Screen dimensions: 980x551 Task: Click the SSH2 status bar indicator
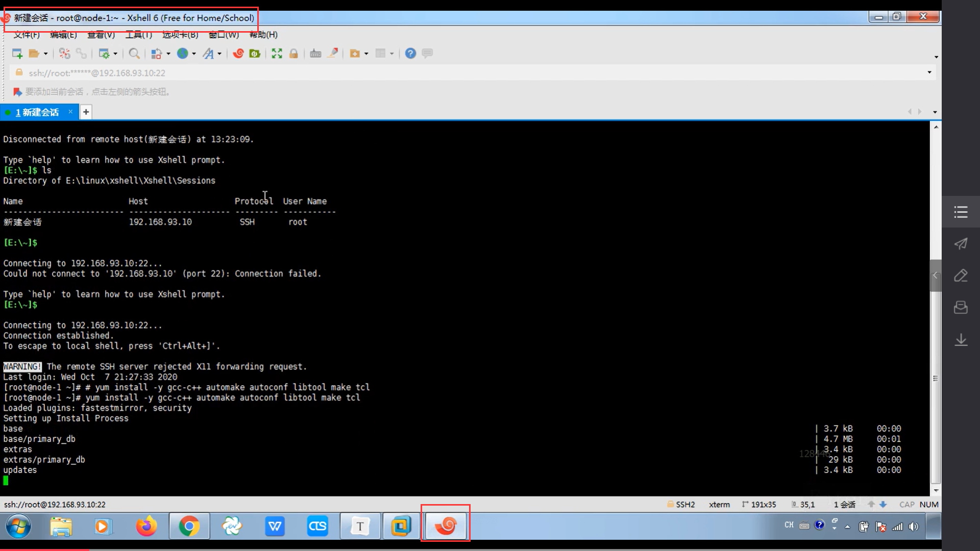click(x=681, y=505)
